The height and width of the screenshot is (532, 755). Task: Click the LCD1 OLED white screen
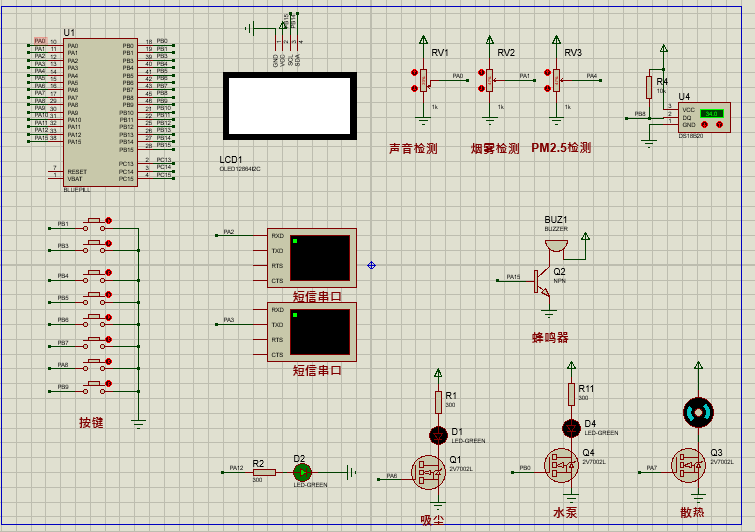click(x=289, y=106)
